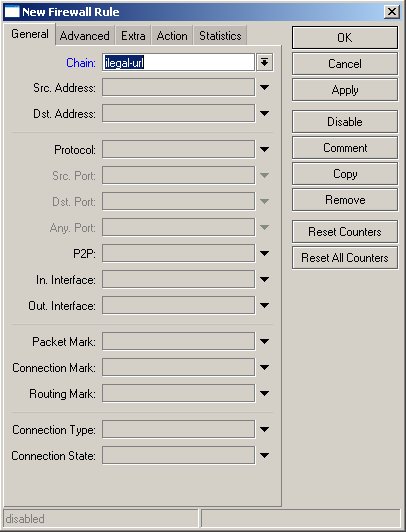
Task: Open the Chain dropdown list
Action: click(265, 62)
